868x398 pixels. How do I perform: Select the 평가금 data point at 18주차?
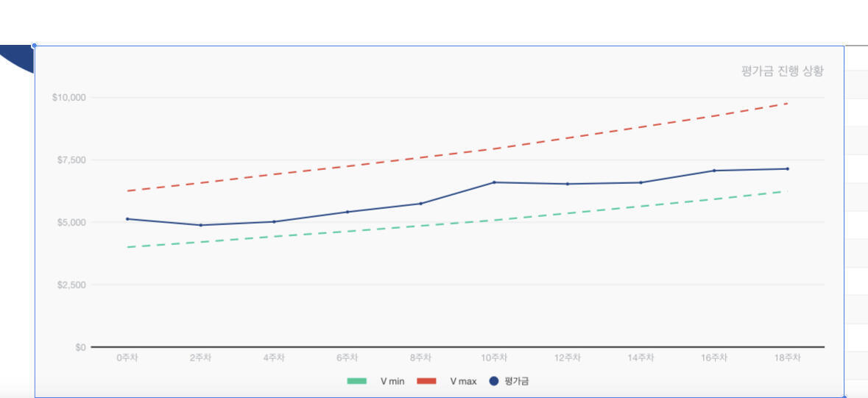click(787, 168)
